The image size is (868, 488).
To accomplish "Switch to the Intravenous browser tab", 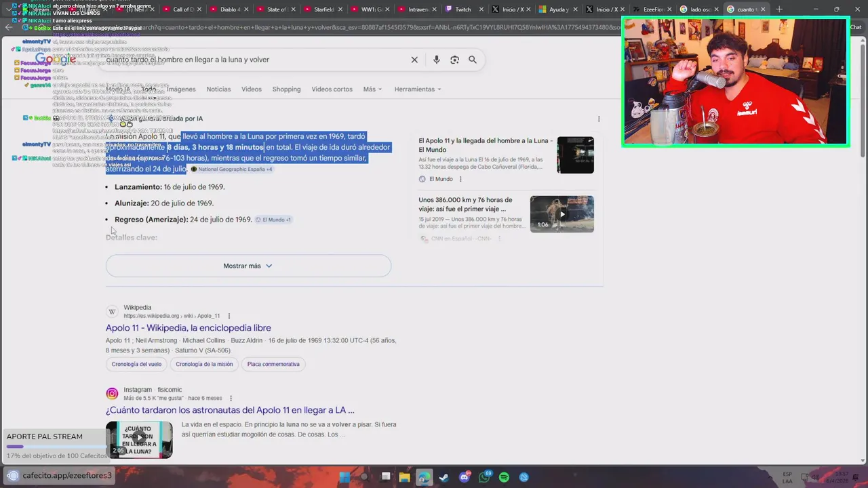I will point(416,9).
